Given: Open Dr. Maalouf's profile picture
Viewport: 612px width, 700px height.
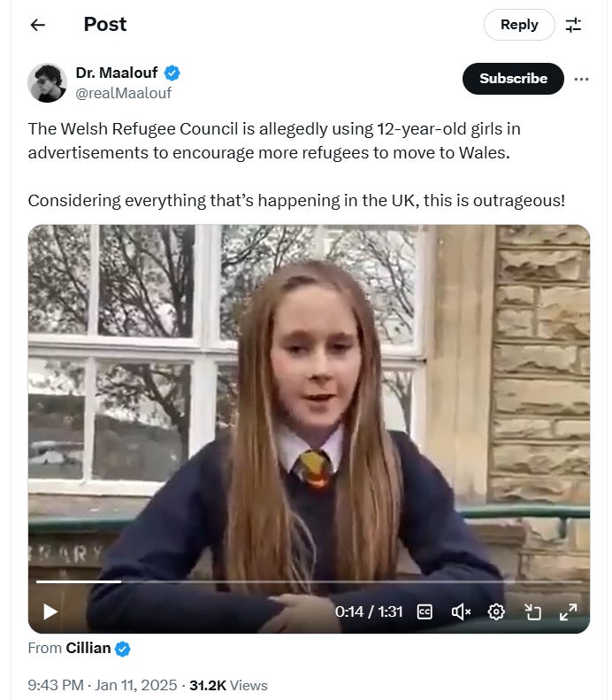Looking at the screenshot, I should 47,83.
